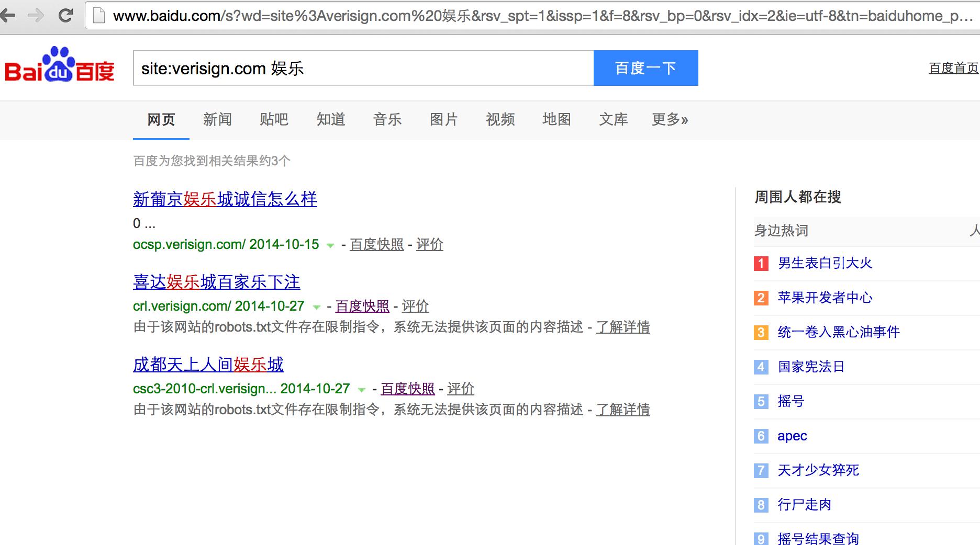Click 评价 for crl.verisign.com result

[x=415, y=306]
